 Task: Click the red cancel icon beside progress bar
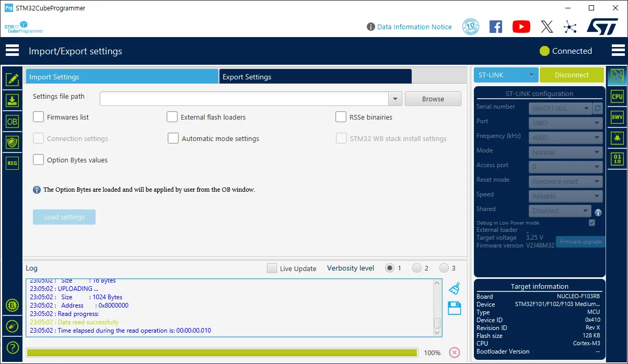point(455,353)
